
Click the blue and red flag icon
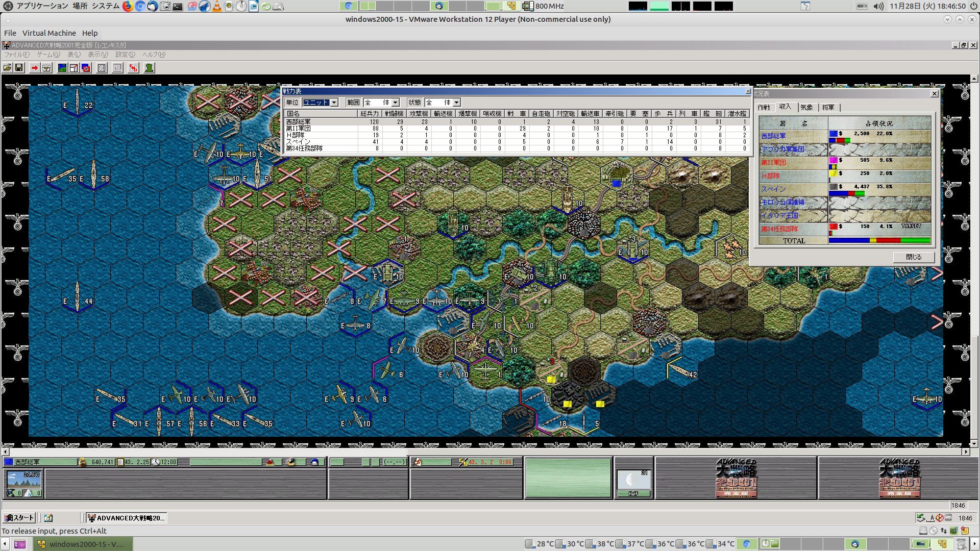point(86,68)
